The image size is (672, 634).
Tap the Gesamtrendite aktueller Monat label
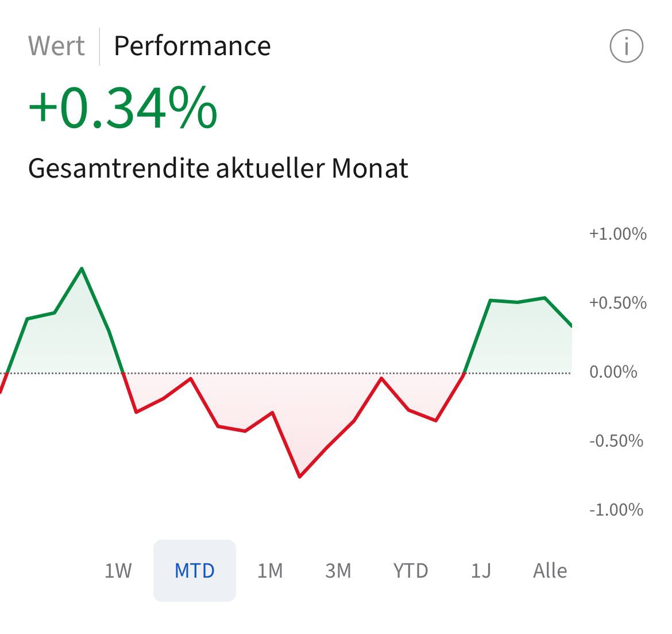[218, 168]
